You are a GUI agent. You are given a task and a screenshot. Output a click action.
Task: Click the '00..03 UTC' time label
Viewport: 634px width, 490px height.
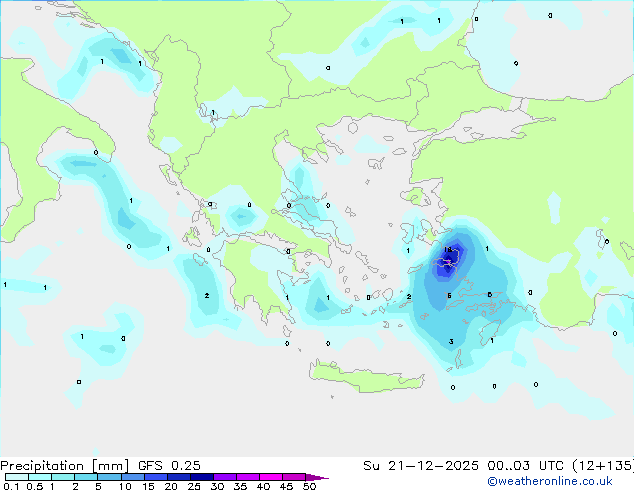[x=525, y=466]
